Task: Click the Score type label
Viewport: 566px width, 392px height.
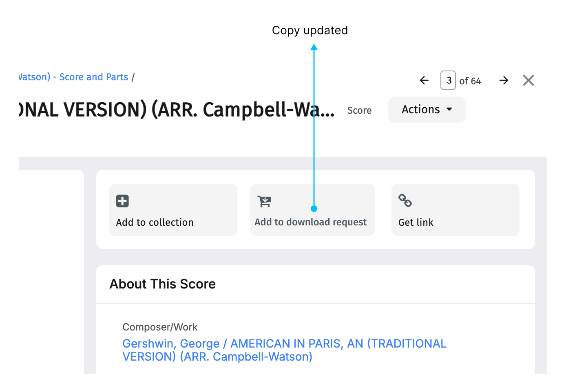Action: coord(359,110)
